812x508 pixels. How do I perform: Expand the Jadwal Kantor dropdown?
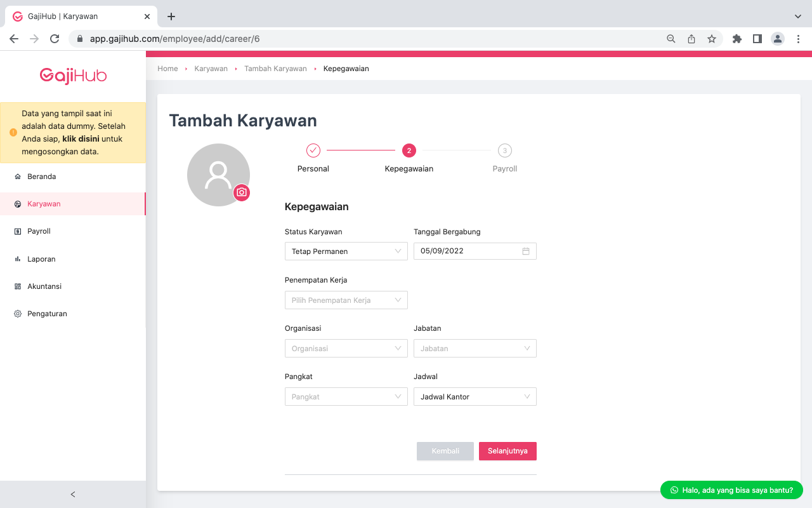point(475,396)
